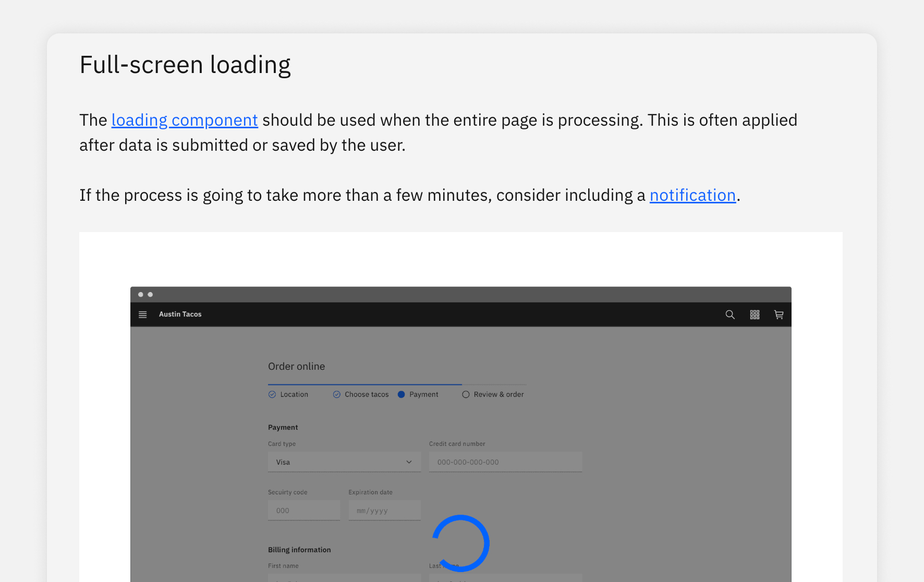
Task: Click the Order online heading
Action: 296,367
